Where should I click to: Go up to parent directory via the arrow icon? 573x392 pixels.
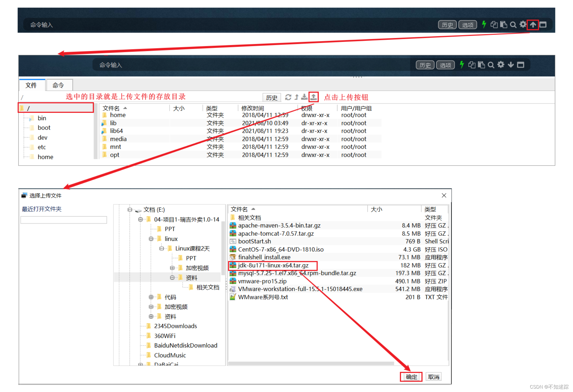297,97
